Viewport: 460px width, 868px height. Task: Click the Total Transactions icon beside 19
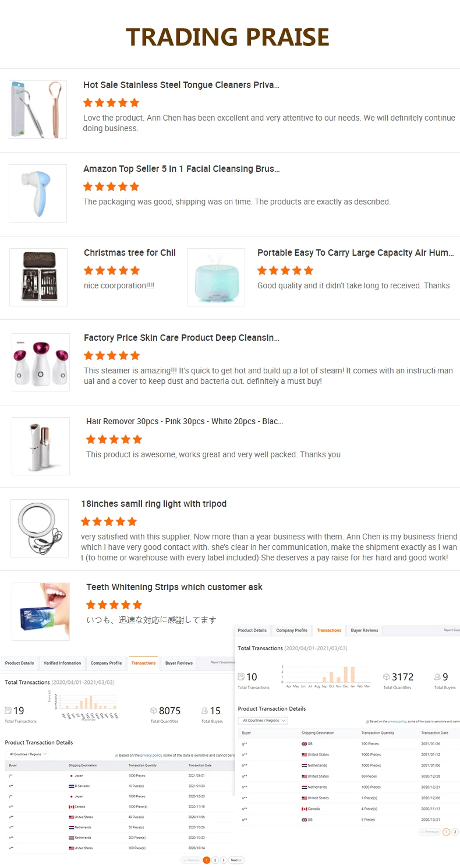[8, 711]
